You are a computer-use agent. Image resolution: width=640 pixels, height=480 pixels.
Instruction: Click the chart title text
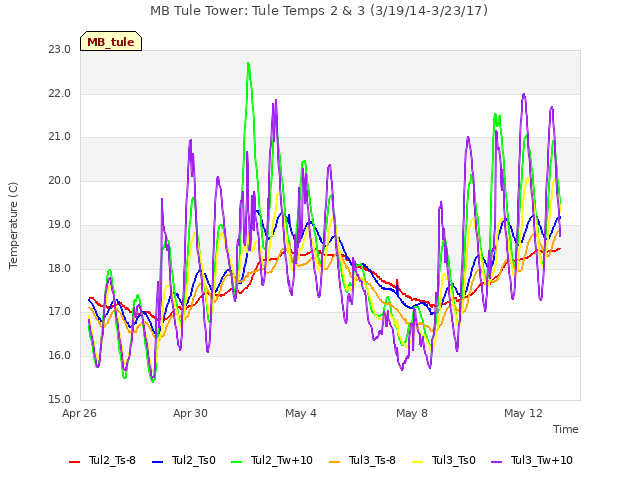point(319,11)
